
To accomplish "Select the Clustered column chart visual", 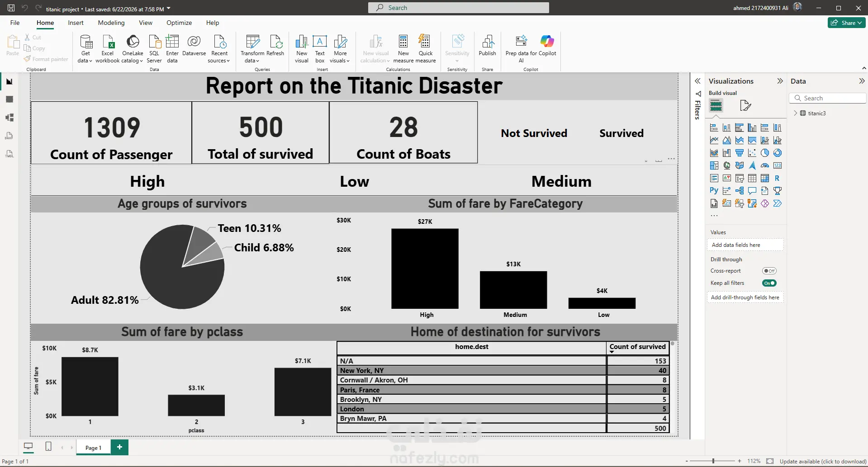I will [752, 127].
